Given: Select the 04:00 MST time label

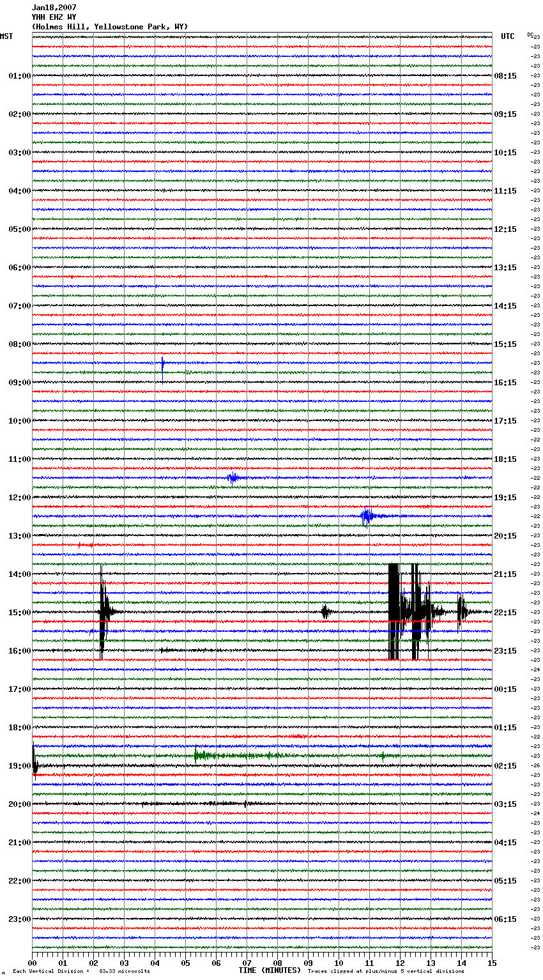Looking at the screenshot, I should 19,191.
